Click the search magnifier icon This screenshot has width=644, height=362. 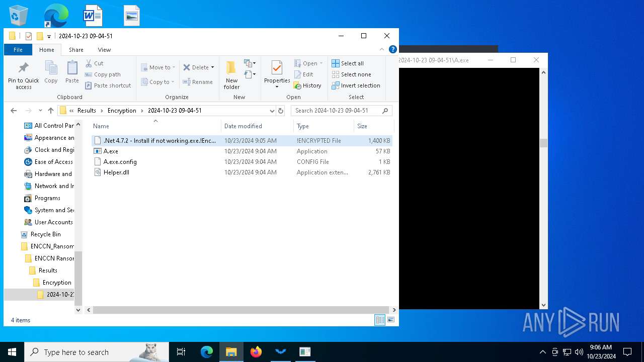385,111
